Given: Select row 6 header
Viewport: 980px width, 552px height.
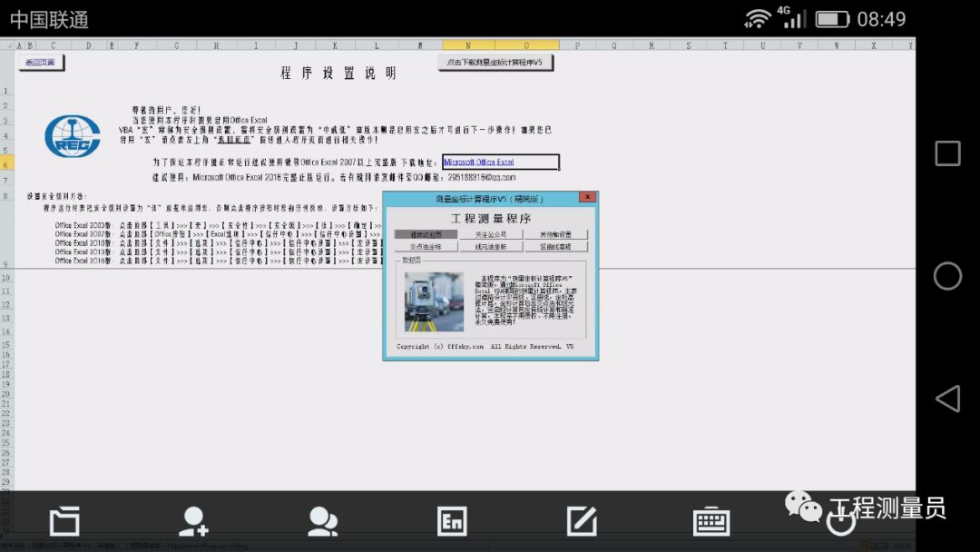Looking at the screenshot, I should (6, 164).
